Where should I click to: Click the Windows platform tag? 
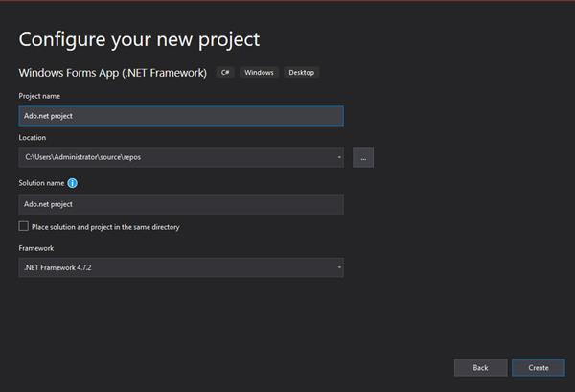pos(258,73)
